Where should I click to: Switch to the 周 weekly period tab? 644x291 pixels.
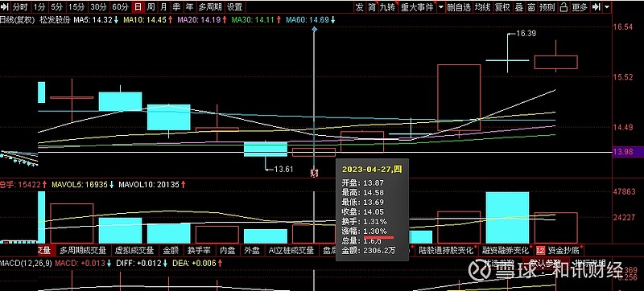tap(151, 7)
